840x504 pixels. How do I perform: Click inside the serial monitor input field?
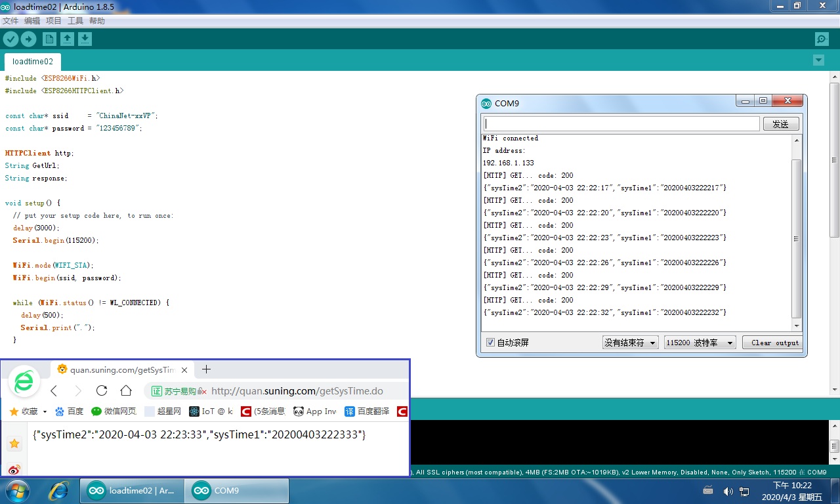coord(620,123)
